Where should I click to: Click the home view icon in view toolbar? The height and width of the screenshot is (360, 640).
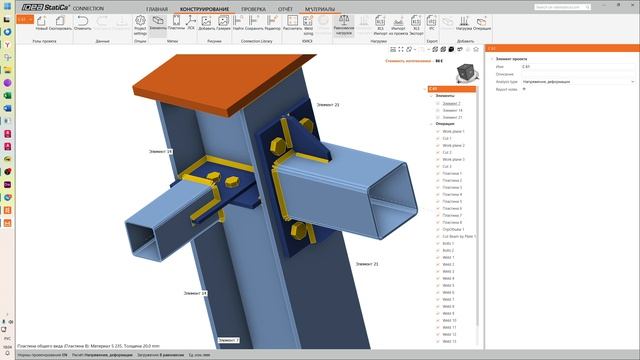[x=476, y=49]
